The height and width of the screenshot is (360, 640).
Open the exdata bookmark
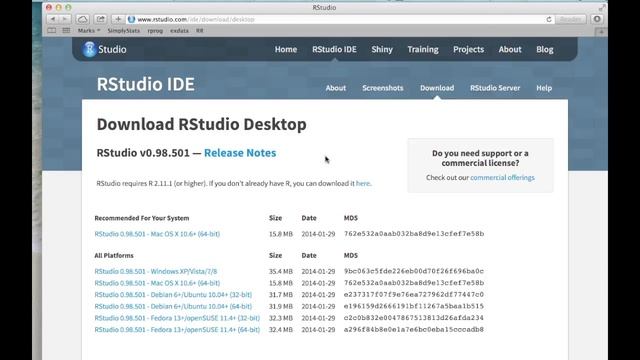(180, 31)
